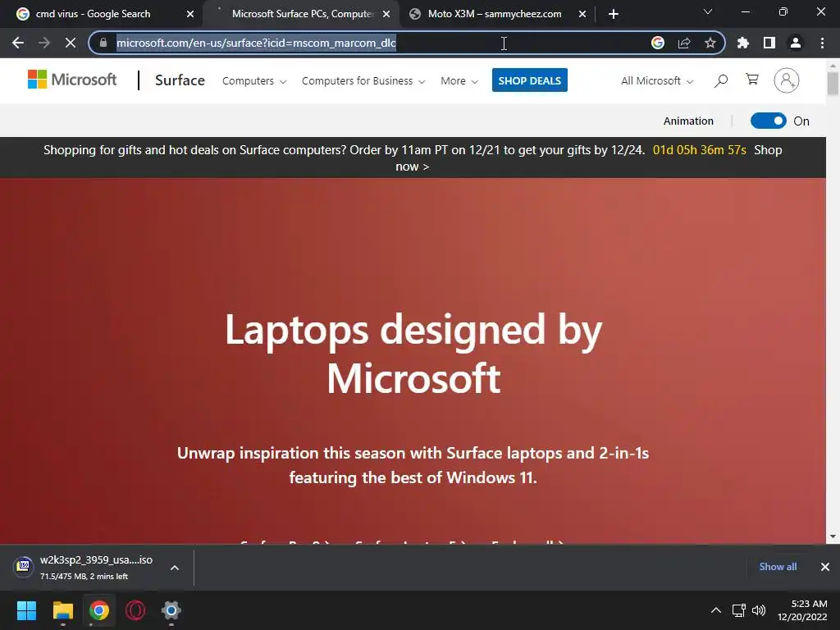Click the holiday shipping deals banner text

point(344,150)
